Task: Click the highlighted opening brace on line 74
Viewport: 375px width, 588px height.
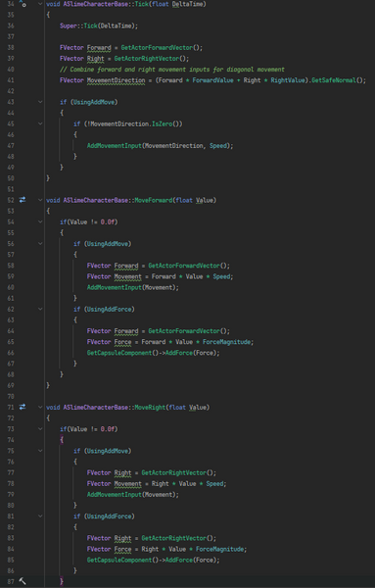Action: (62, 440)
